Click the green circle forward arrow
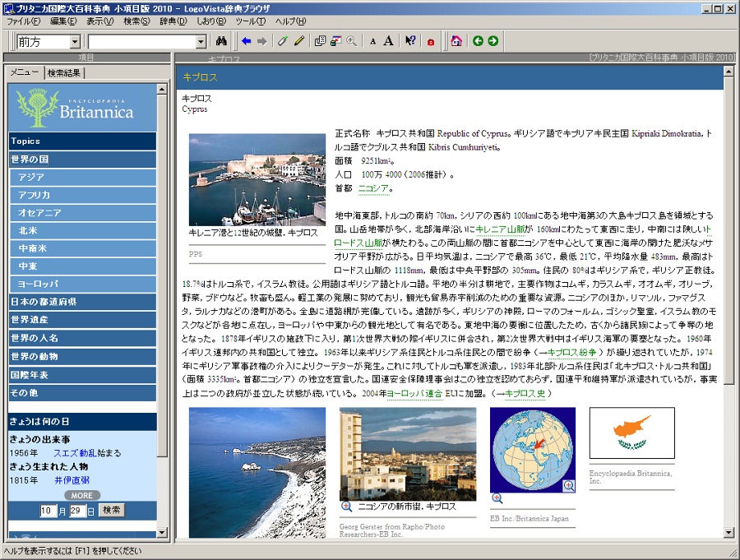740x560 pixels. [x=493, y=42]
